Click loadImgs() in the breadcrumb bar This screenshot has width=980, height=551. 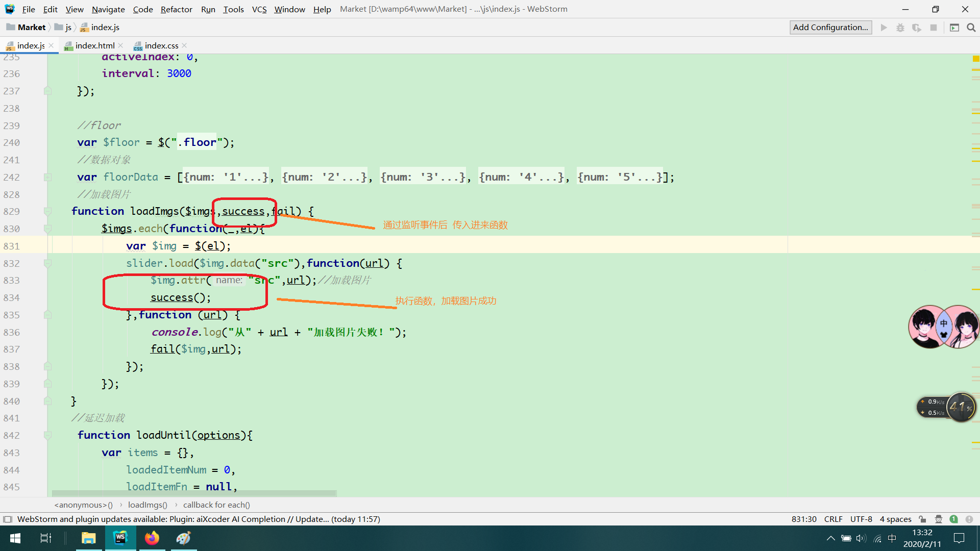148,505
